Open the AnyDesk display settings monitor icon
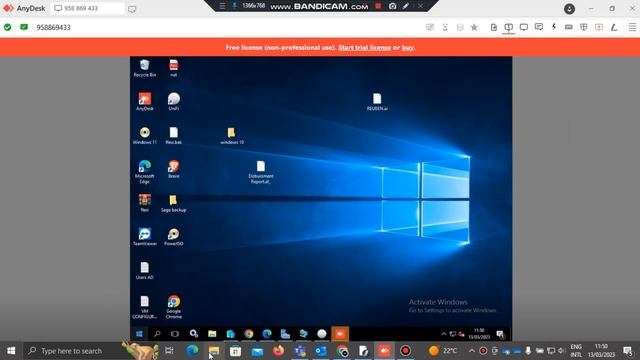640x360 pixels. (x=524, y=27)
